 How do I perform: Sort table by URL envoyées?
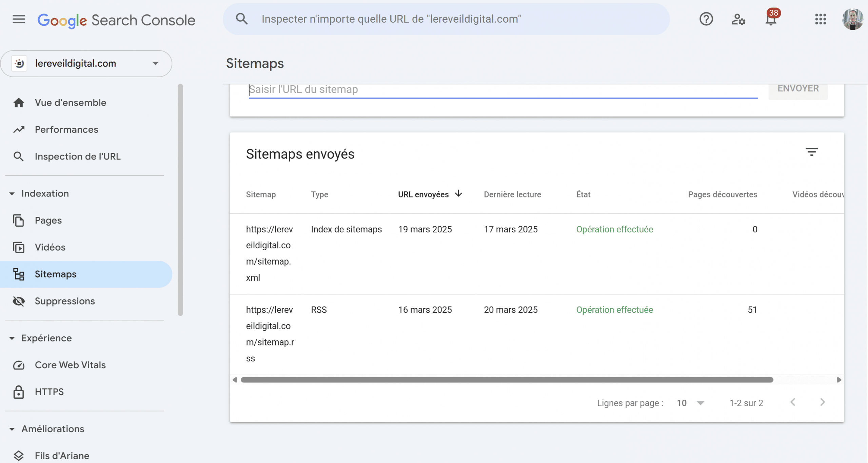point(430,194)
